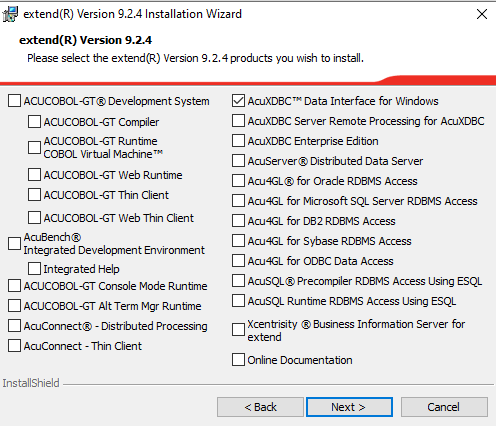Go back with the Back button
The image size is (496, 426).
tap(260, 407)
